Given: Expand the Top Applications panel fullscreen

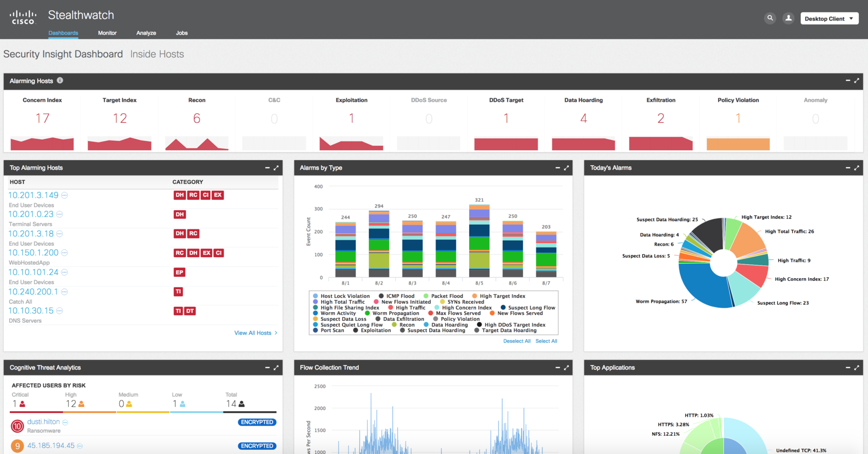Looking at the screenshot, I should point(857,368).
